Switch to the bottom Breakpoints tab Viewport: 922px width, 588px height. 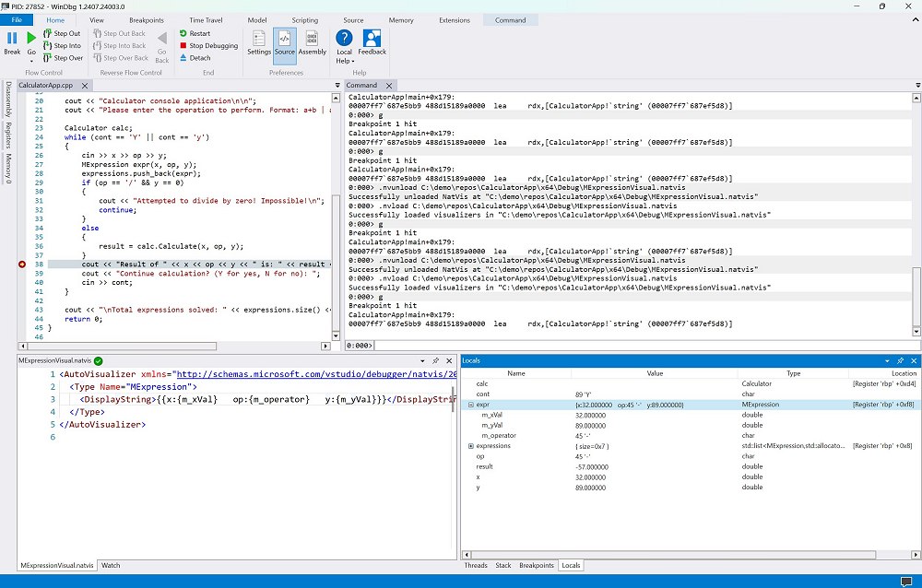click(x=537, y=566)
